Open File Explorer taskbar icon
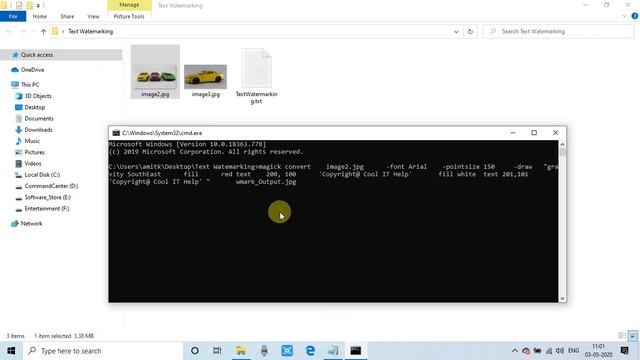Screen dimensions: 640x360 coord(241,351)
